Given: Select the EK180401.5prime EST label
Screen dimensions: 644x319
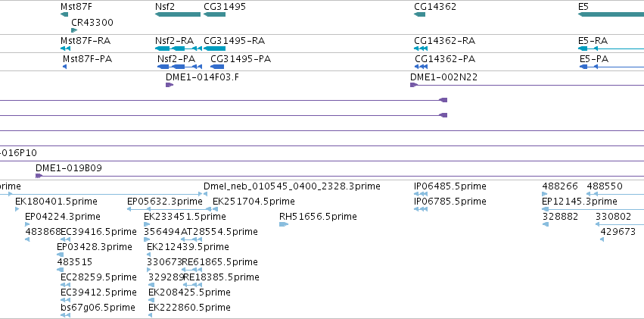Looking at the screenshot, I should coord(56,202).
